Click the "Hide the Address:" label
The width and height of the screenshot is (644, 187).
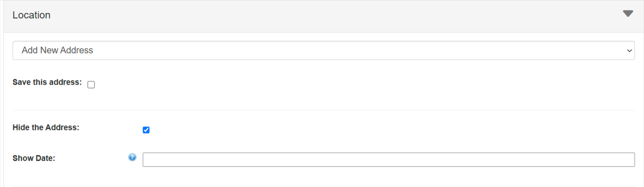(x=46, y=128)
